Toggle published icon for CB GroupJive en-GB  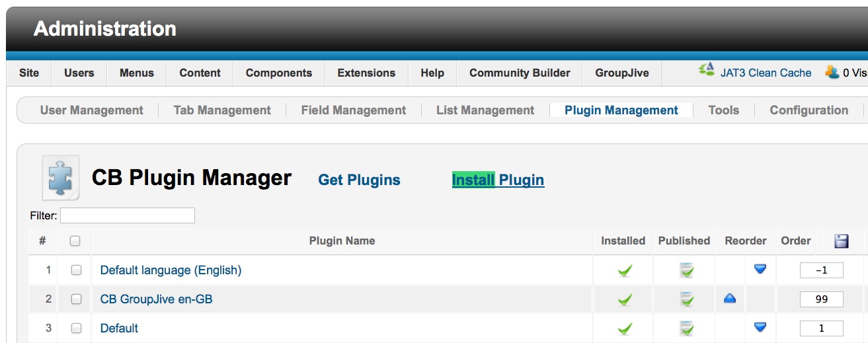tap(687, 299)
